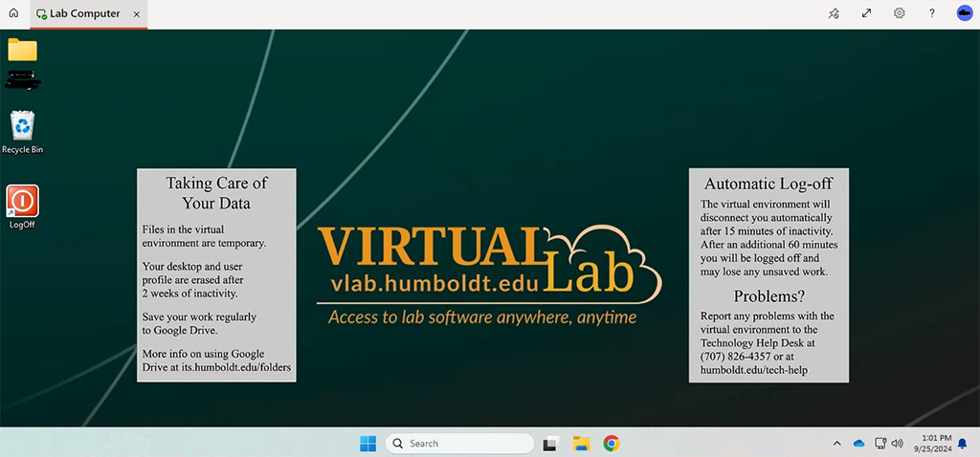Select the Recycle Bin desktop icon
This screenshot has width=980, height=457.
coord(23,125)
